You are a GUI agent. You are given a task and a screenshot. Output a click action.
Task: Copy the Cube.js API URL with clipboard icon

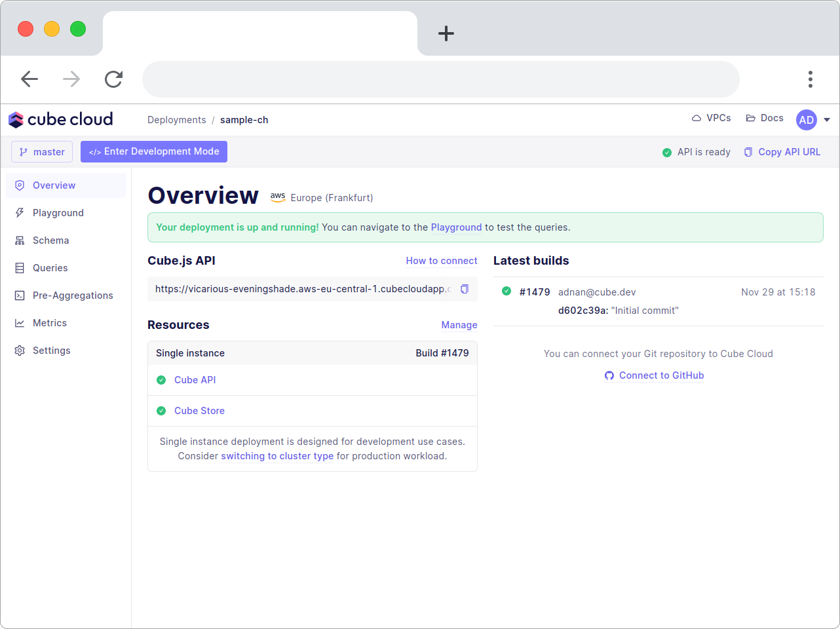(x=465, y=289)
